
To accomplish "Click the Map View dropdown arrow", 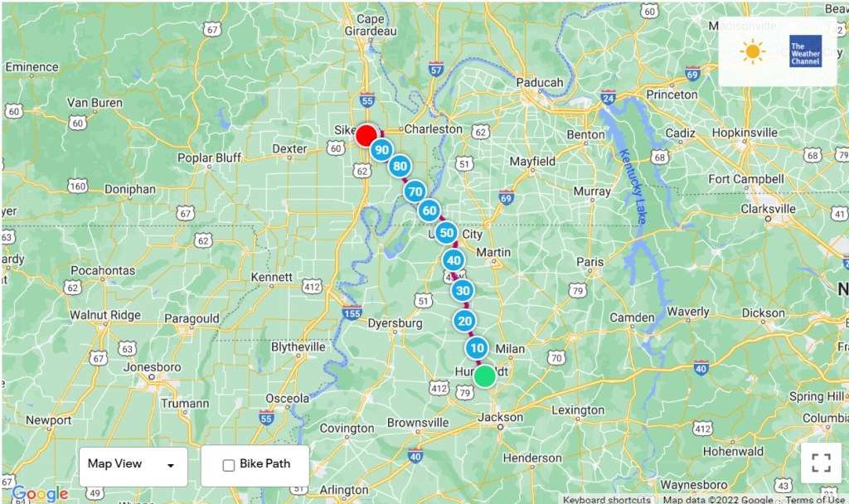I will 171,466.
